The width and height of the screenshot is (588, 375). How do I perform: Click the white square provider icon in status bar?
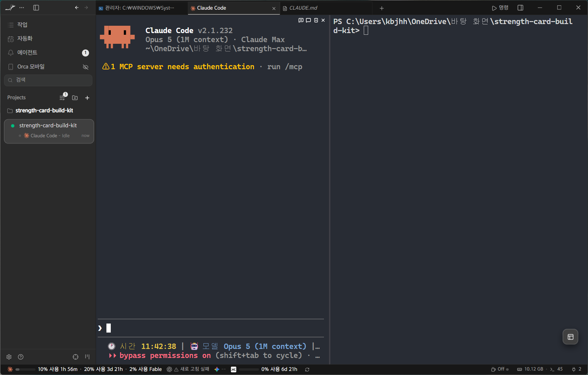point(234,369)
